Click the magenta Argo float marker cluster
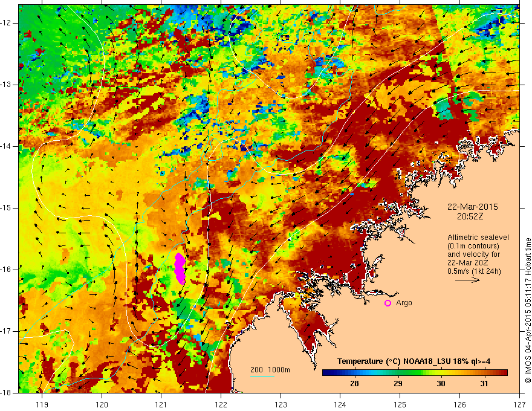The width and height of the screenshot is (532, 411). point(180,268)
